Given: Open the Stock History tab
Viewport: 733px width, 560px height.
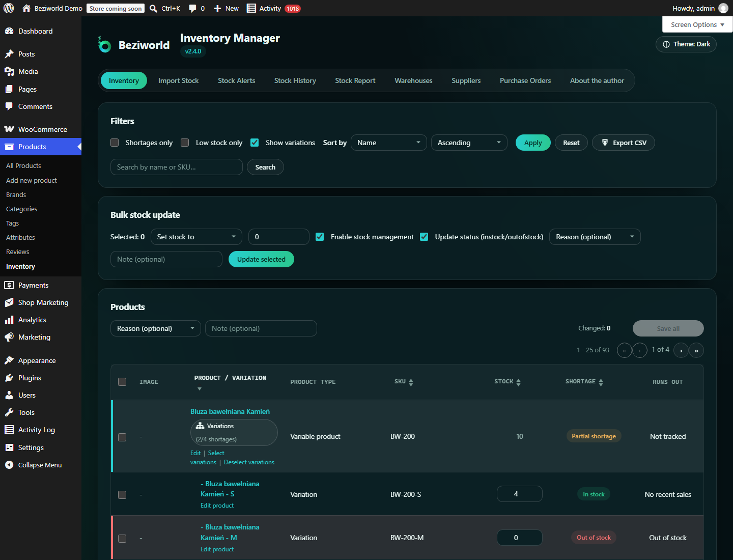Looking at the screenshot, I should 295,80.
